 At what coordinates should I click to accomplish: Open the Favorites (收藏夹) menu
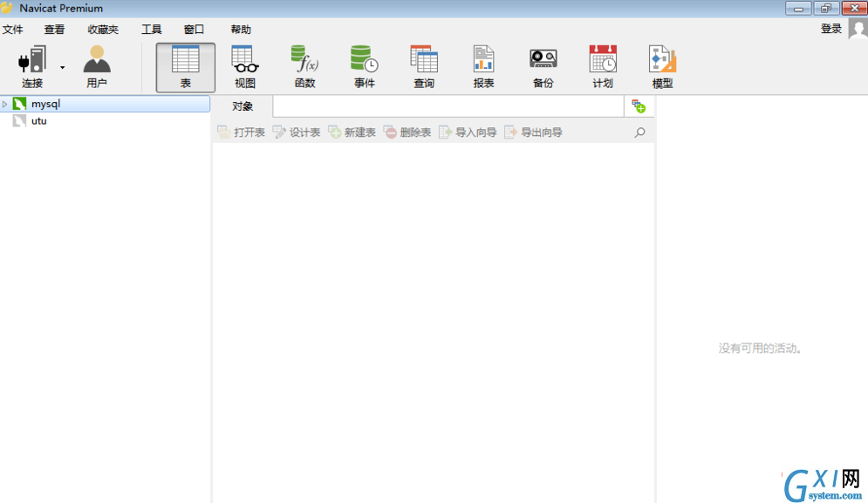click(x=103, y=30)
